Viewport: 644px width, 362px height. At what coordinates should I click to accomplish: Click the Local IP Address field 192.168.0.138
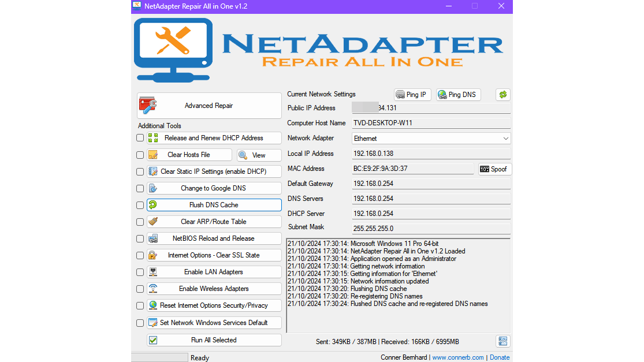pos(431,154)
